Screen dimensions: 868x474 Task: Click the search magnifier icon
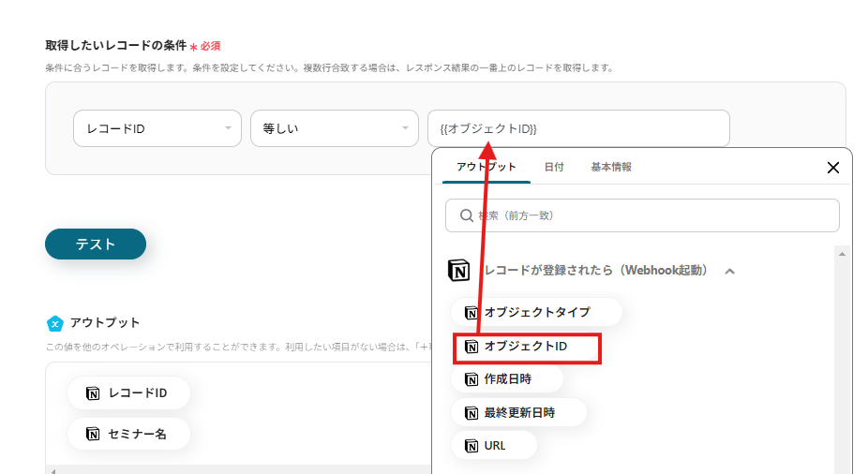tap(467, 215)
